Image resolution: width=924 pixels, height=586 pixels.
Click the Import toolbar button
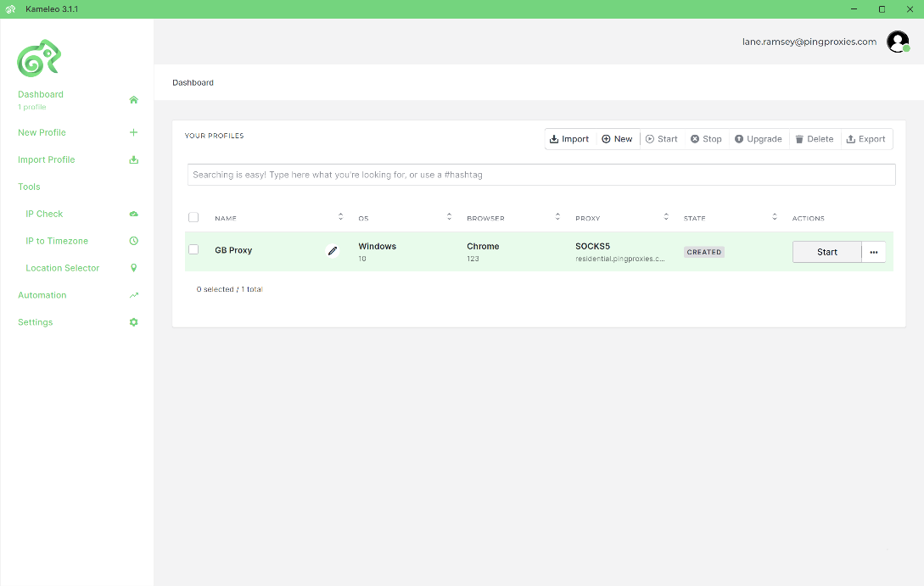click(569, 139)
